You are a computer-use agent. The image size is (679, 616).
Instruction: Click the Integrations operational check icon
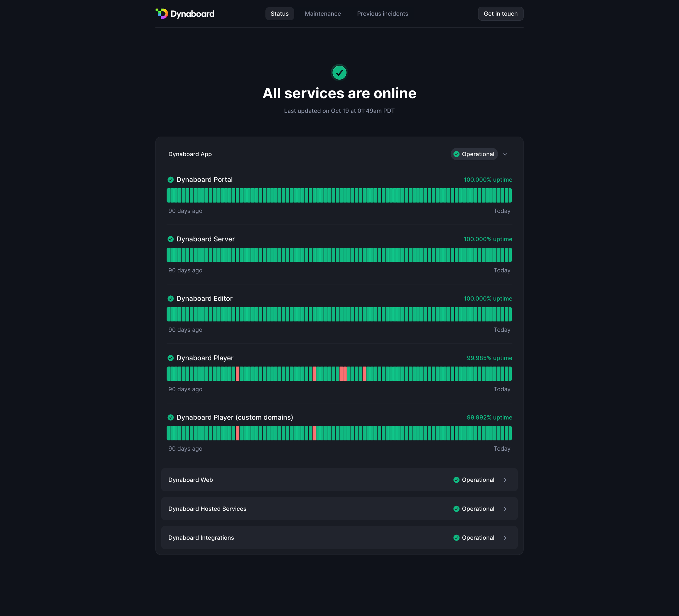point(456,538)
